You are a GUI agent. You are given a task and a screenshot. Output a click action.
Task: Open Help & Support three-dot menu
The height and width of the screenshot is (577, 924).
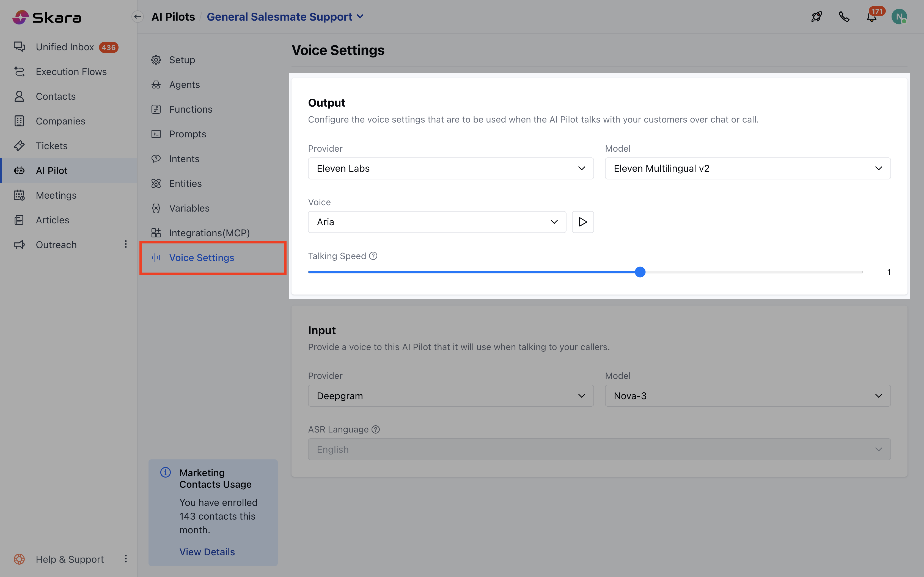coord(126,559)
